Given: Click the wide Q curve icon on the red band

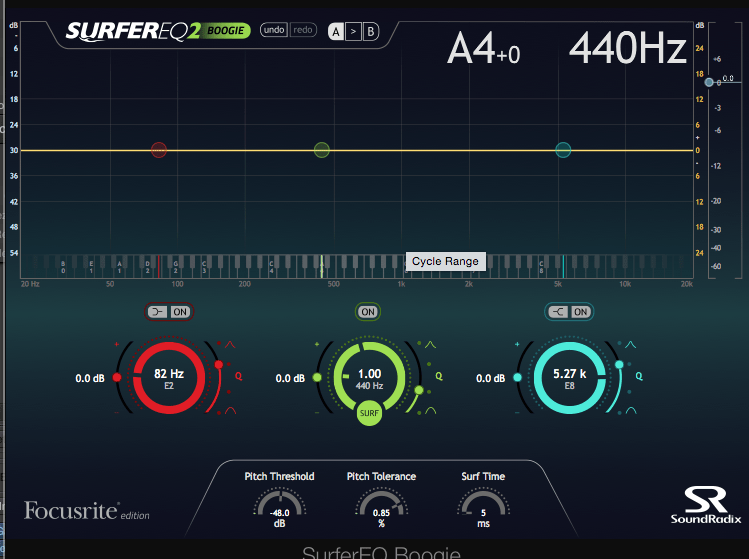Looking at the screenshot, I should click(230, 410).
